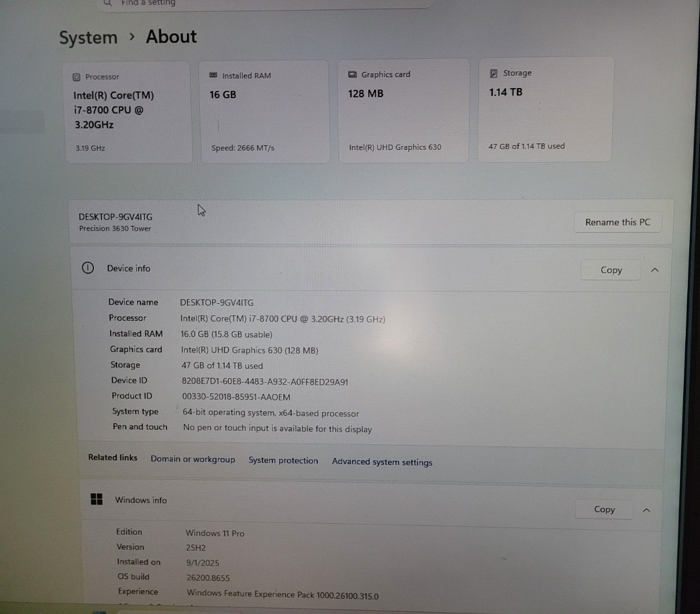
Task: Select Device name value DESKTOP-9GV4ITG
Action: click(x=217, y=302)
